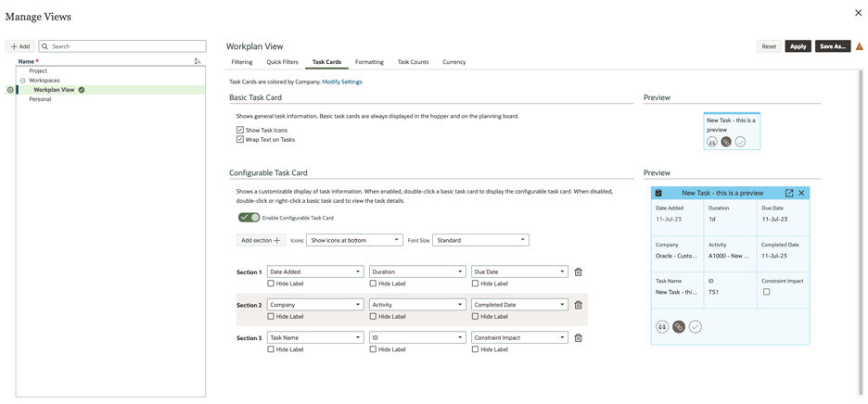Click into the views Search field
Screen dimensions: 868x404
pyautogui.click(x=127, y=46)
